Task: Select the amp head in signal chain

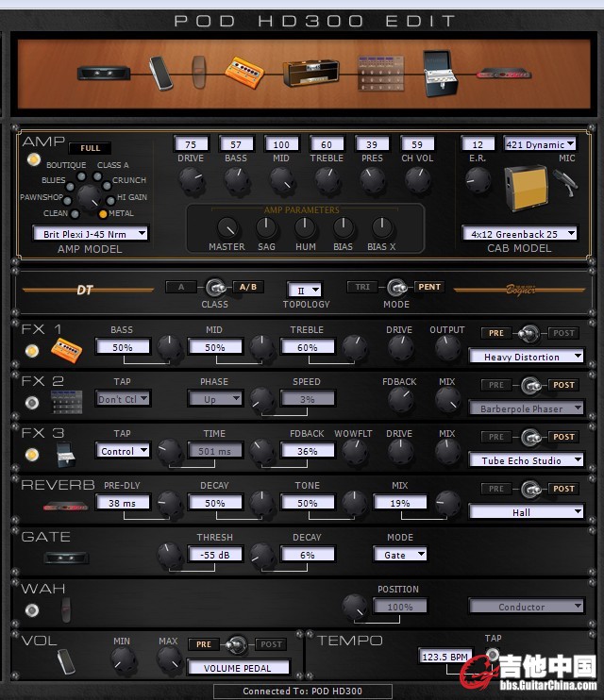Action: pyautogui.click(x=310, y=73)
